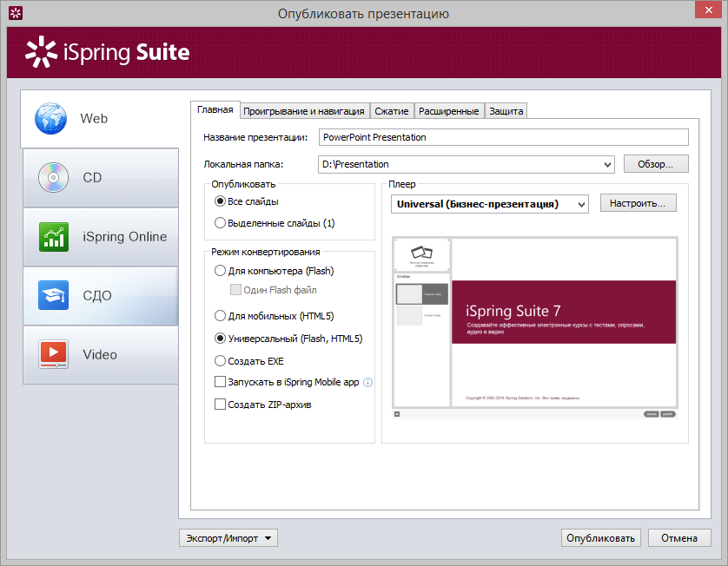Open iSpring Online chart icon

pyautogui.click(x=54, y=237)
